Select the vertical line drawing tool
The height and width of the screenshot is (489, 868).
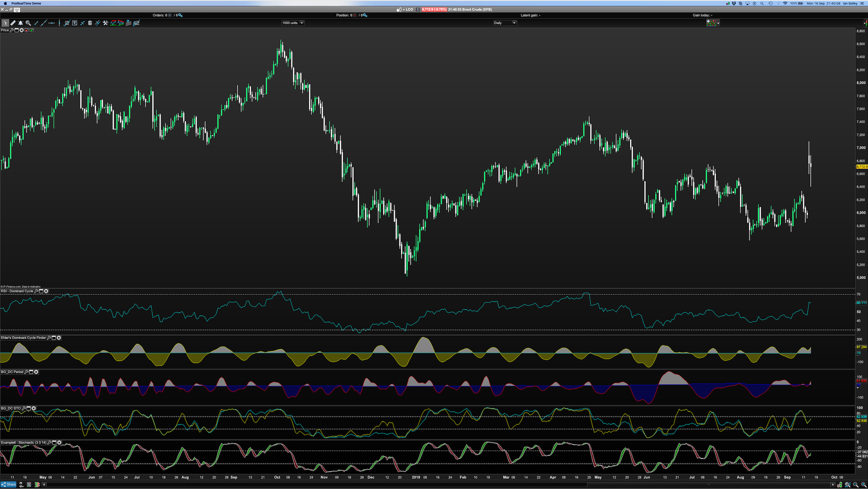[59, 23]
